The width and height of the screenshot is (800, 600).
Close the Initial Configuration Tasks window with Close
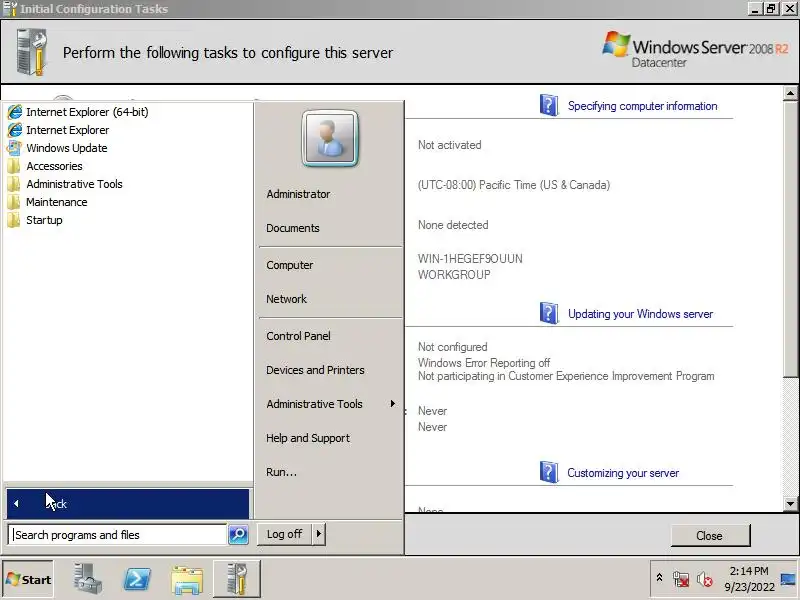tap(710, 536)
